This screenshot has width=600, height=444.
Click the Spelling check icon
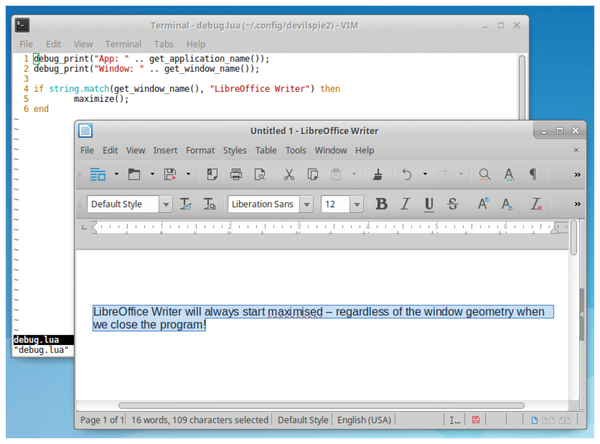point(509,175)
